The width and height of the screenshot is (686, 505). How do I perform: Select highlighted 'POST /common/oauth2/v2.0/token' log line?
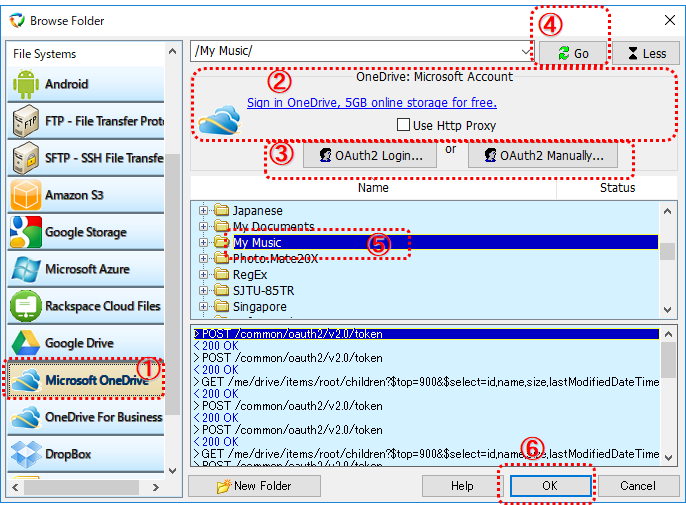(426, 334)
